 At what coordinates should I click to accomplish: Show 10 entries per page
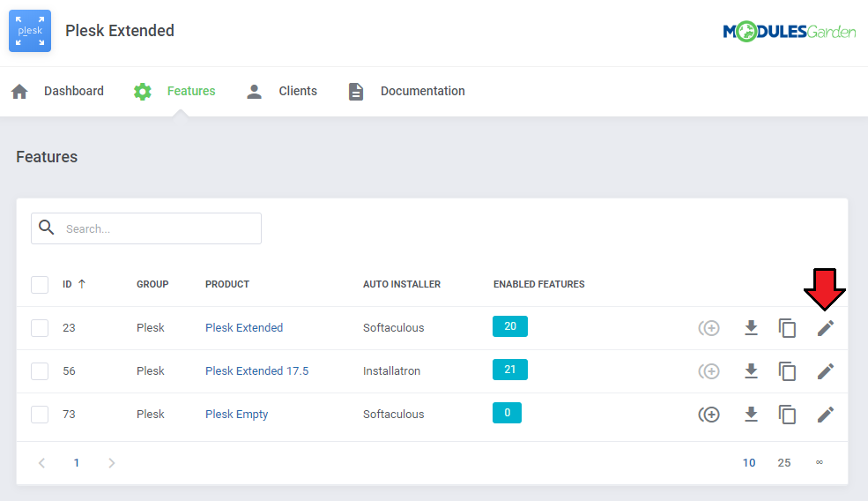click(x=749, y=463)
